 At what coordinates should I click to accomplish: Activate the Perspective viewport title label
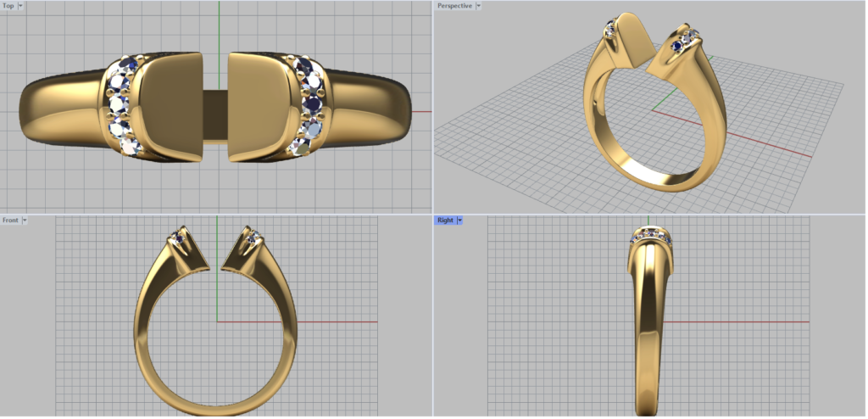(454, 6)
